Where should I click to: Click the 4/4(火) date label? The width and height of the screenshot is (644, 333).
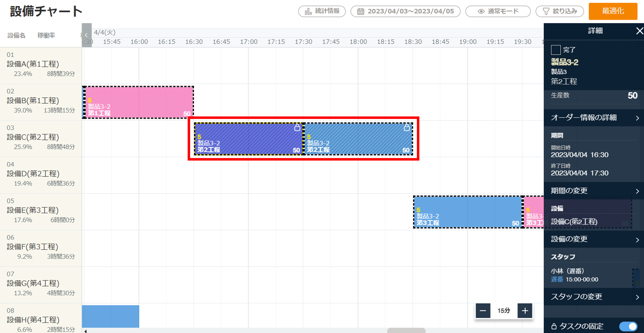(105, 32)
